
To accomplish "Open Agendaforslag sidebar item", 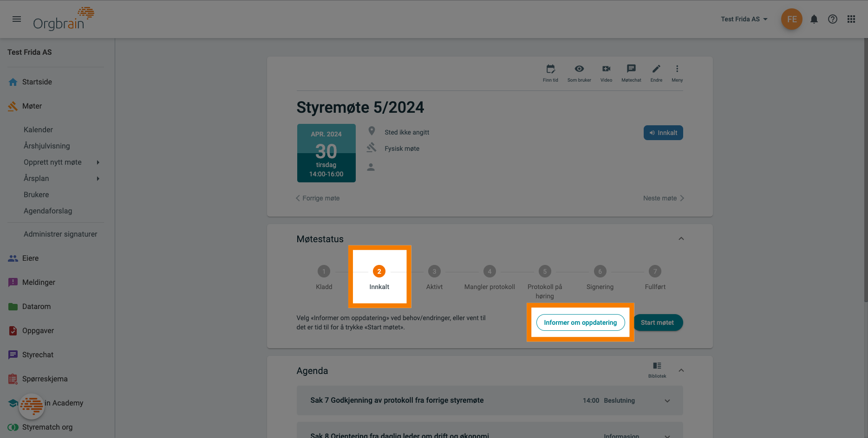I will (48, 211).
